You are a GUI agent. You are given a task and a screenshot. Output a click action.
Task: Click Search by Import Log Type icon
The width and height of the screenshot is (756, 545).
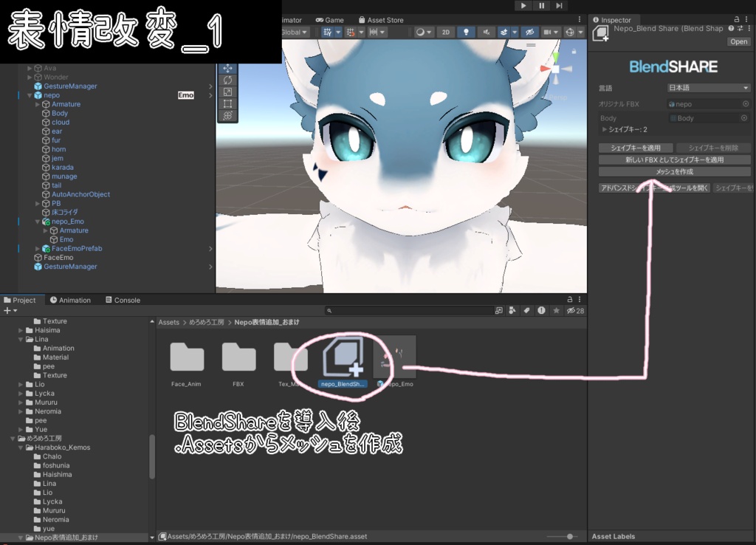coord(541,311)
